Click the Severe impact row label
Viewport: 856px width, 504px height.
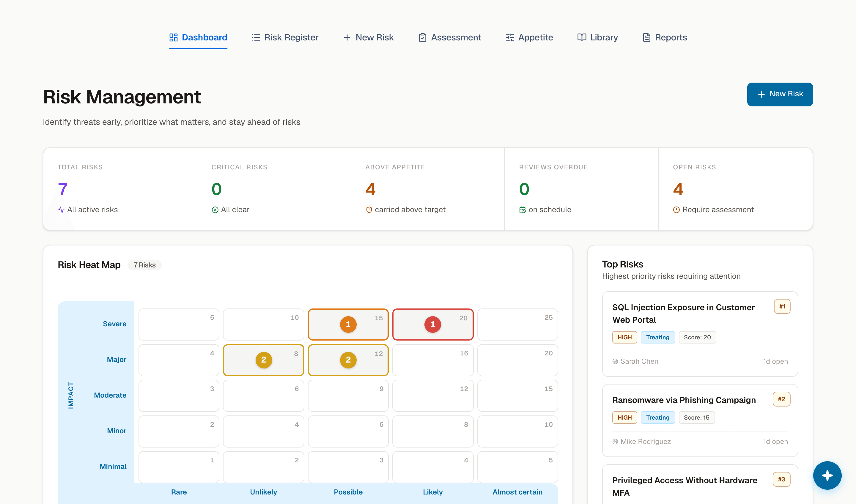[x=114, y=324]
